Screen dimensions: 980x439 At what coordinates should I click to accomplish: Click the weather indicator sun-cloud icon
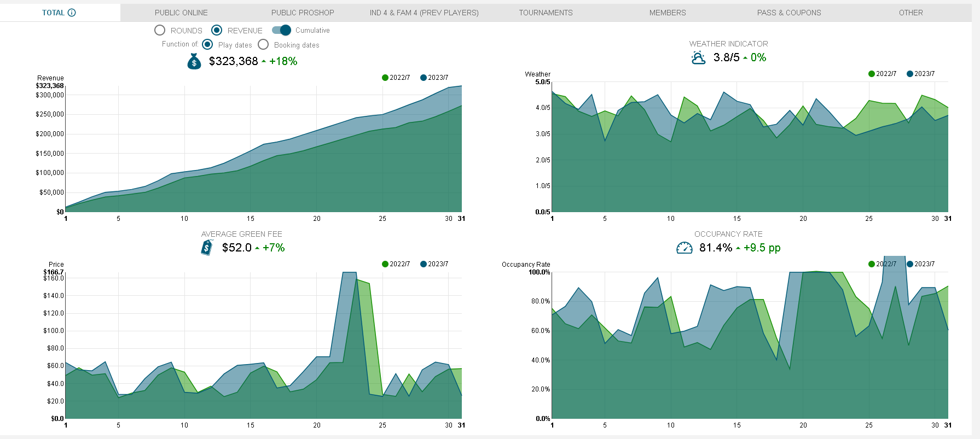pyautogui.click(x=698, y=57)
